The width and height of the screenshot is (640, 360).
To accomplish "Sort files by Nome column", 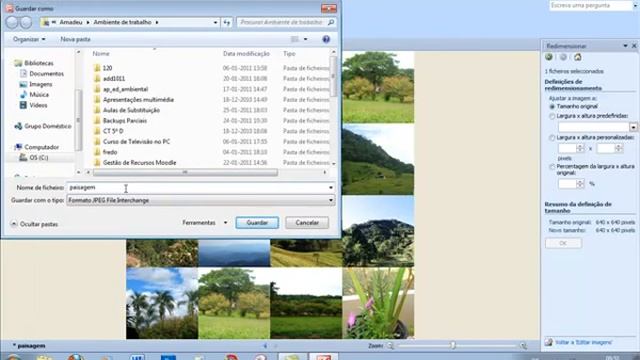I will coord(101,53).
